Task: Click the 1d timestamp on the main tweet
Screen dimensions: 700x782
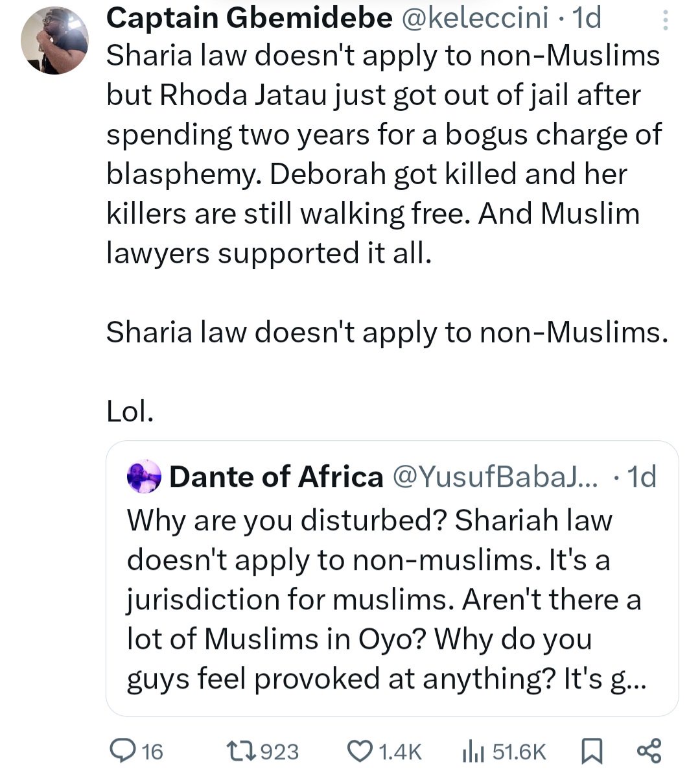Action: click(587, 18)
